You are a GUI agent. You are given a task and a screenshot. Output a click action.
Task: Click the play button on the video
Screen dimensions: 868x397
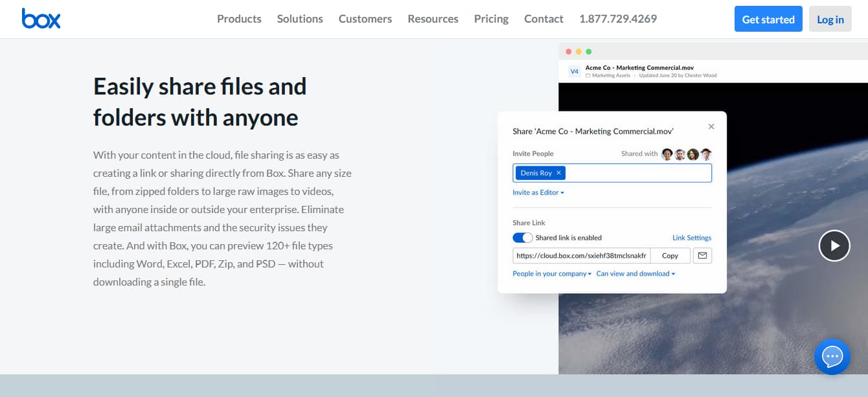[834, 245]
